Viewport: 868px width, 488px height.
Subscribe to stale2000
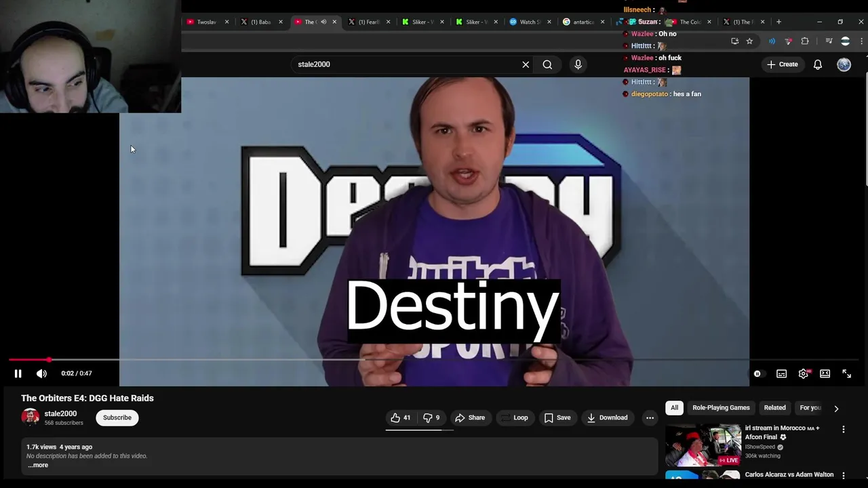pyautogui.click(x=117, y=418)
